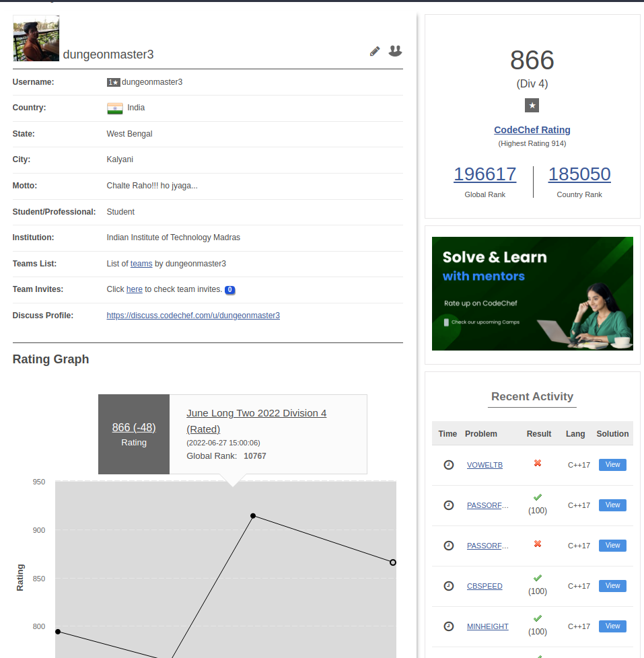Click the Solve & Learn with mentors banner
Viewport: 644px width, 658px height.
coord(532,294)
